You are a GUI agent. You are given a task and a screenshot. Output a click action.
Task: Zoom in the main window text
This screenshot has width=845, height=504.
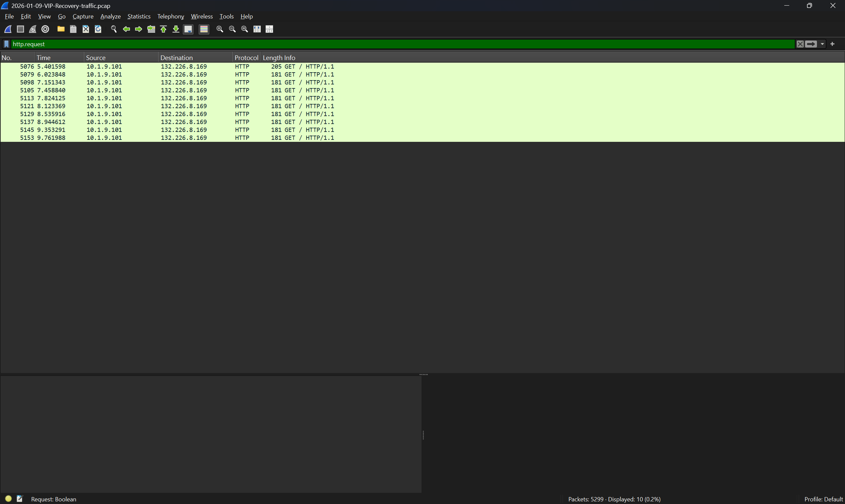coord(220,29)
